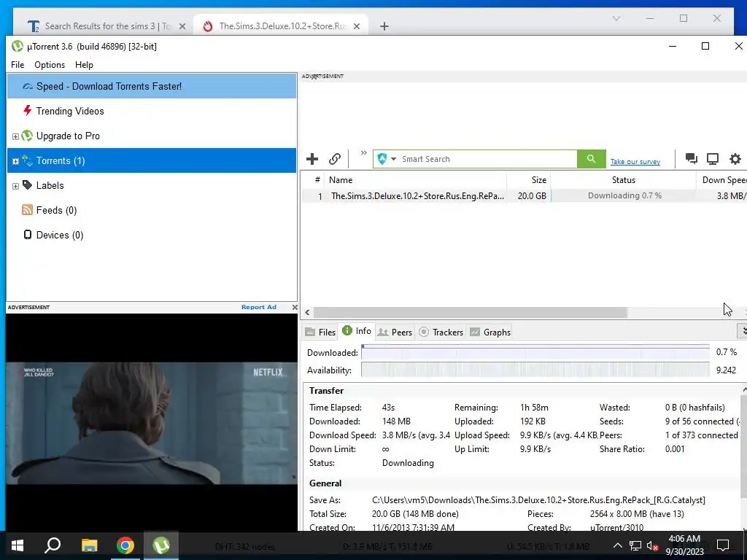
Task: Close the Search Results browser tab
Action: coord(182,27)
